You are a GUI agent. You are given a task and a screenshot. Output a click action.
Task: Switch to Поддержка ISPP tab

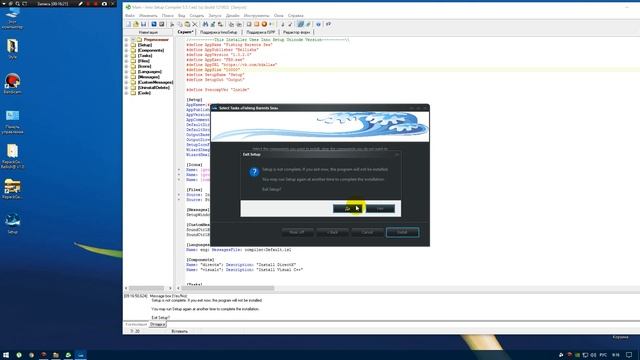[260, 32]
